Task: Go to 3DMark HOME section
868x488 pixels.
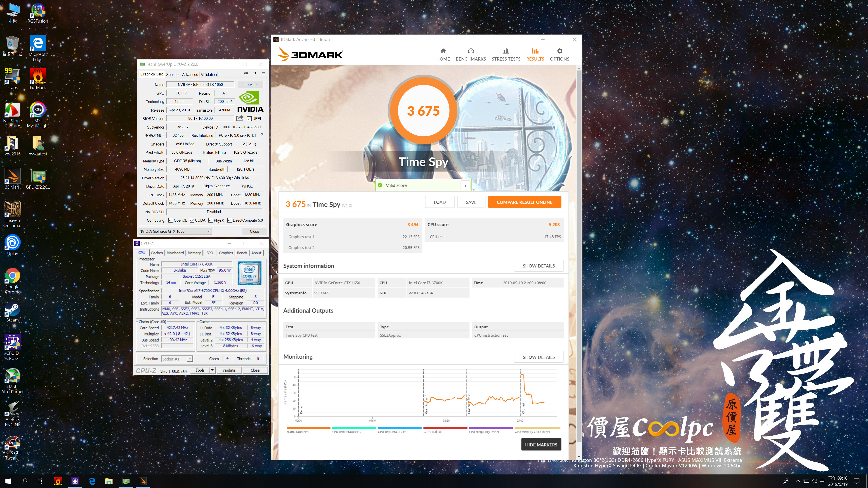Action: [443, 54]
